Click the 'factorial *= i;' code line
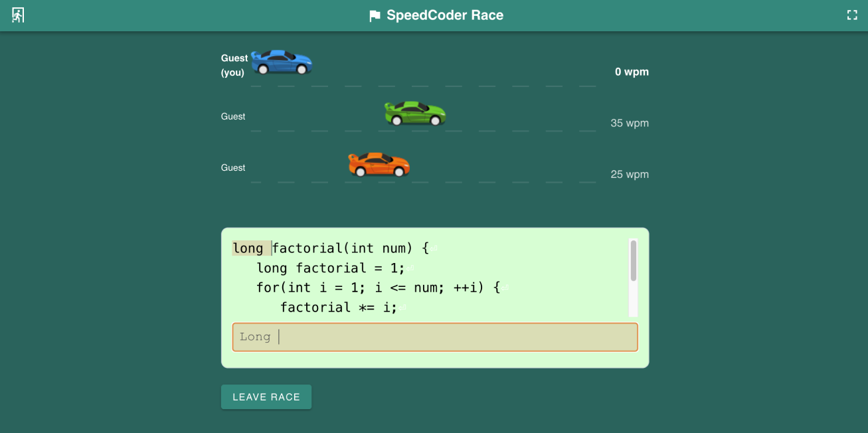The image size is (868, 433). [x=339, y=307]
